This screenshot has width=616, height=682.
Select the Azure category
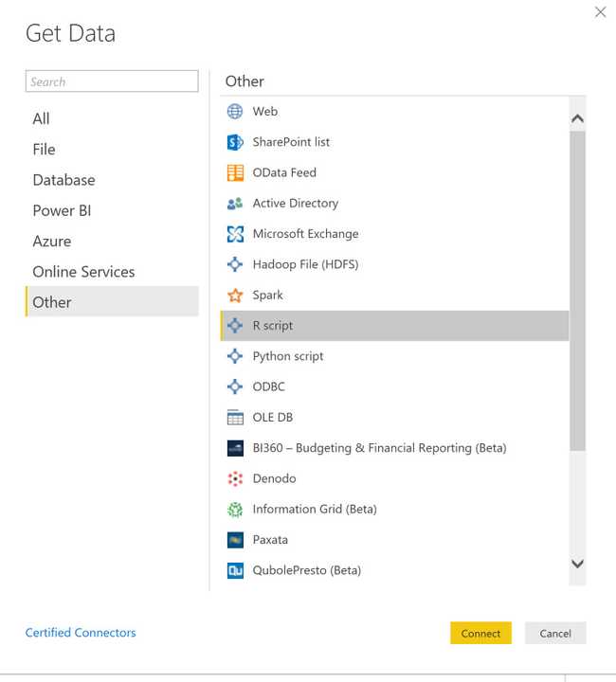pyautogui.click(x=112, y=242)
